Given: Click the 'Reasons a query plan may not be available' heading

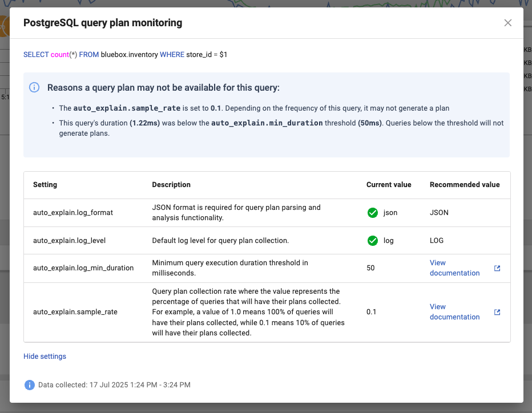Looking at the screenshot, I should [x=163, y=87].
